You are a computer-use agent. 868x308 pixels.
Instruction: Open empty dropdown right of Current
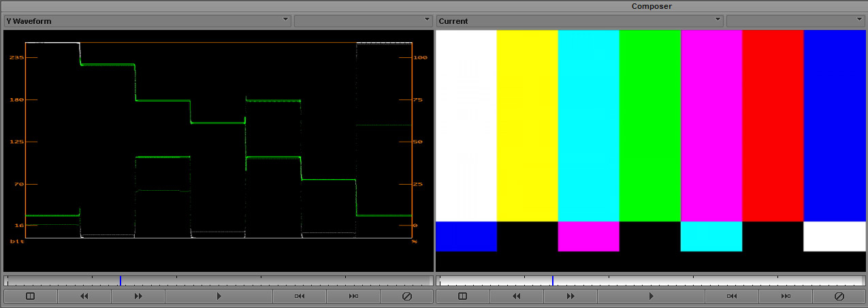pyautogui.click(x=795, y=21)
